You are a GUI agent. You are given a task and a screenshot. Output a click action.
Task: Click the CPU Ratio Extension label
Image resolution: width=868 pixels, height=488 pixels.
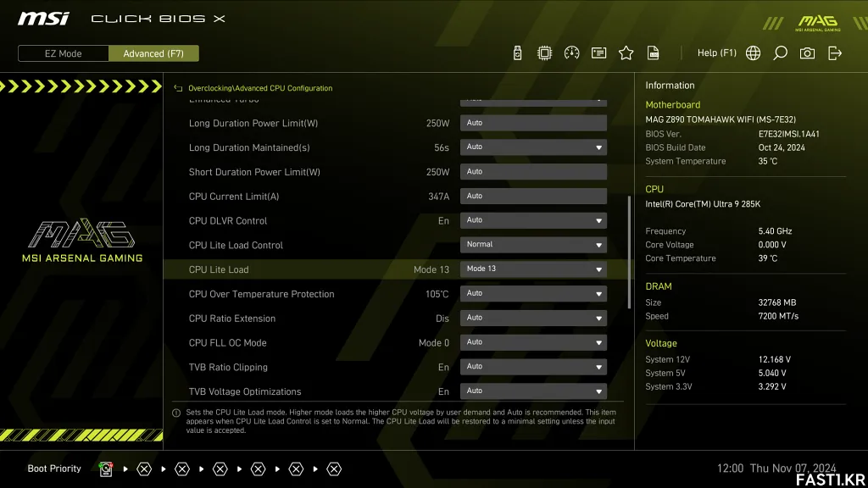coord(232,319)
